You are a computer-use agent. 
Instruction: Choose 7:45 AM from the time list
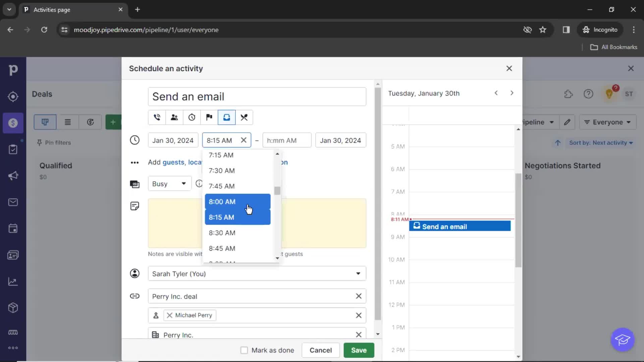click(x=238, y=186)
